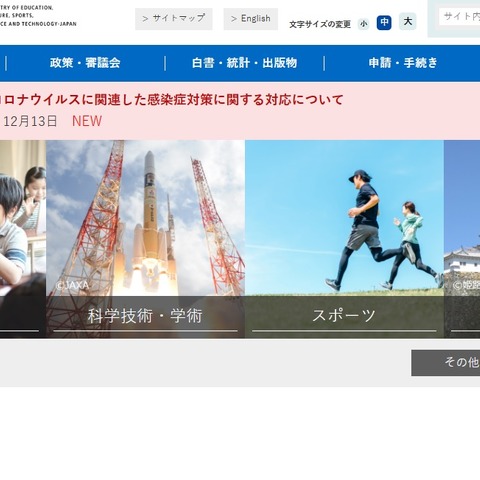This screenshot has height=480, width=480.
Task: Click the ministry English name logo
Action: (38, 15)
